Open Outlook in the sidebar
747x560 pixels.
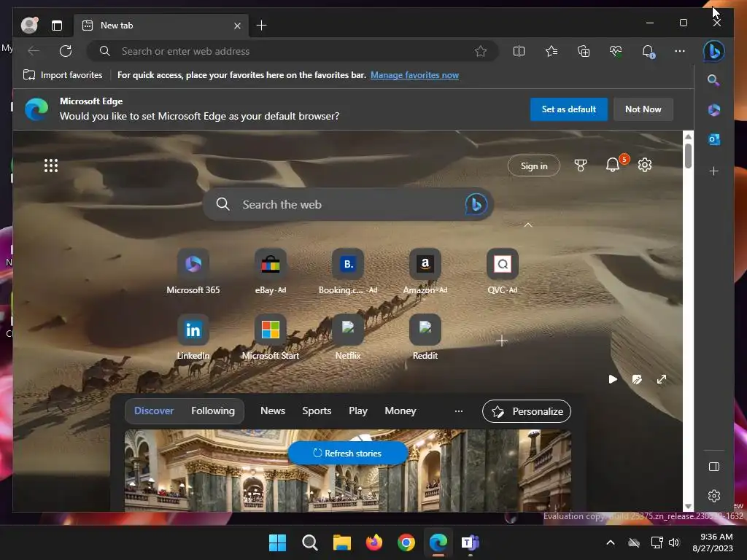[713, 139]
